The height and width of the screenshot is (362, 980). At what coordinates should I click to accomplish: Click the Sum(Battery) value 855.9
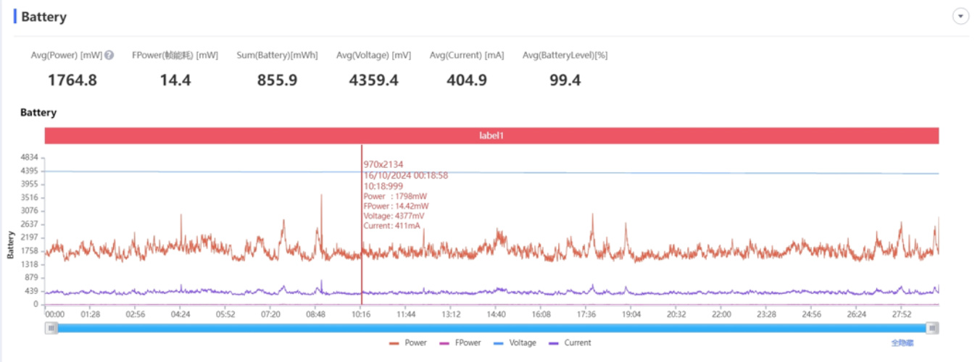coord(277,80)
